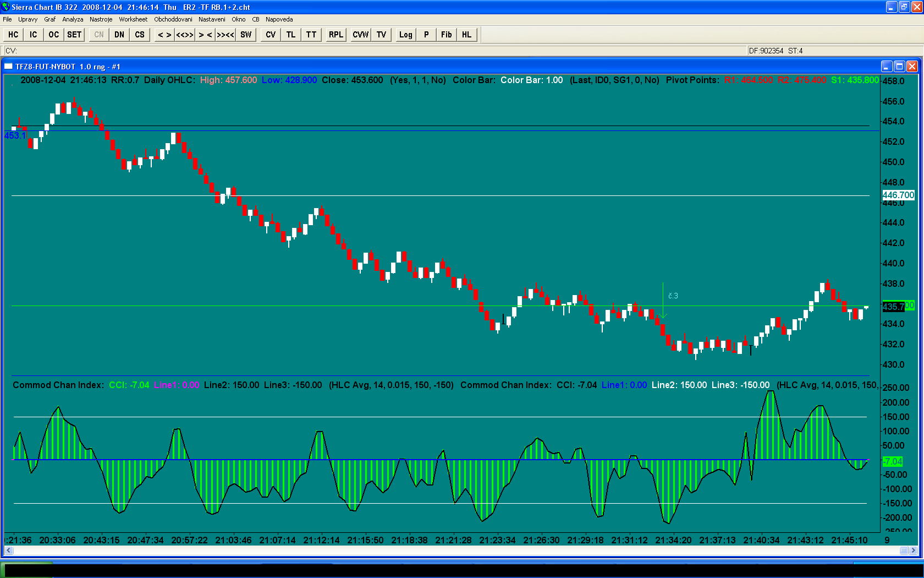The width and height of the screenshot is (924, 578).
Task: Toggle the CV chart values button
Action: click(271, 35)
